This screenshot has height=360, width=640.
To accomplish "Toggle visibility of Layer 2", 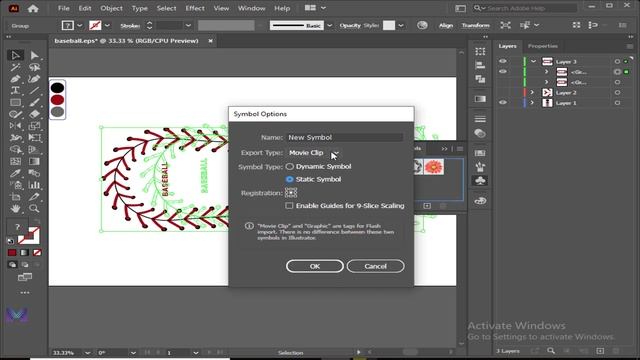I will tap(503, 93).
